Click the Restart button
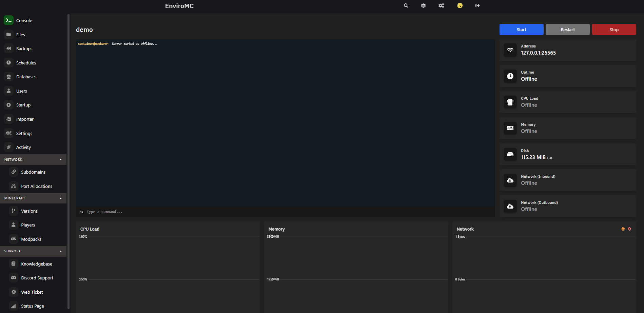Image resolution: width=644 pixels, height=313 pixels. (x=568, y=30)
